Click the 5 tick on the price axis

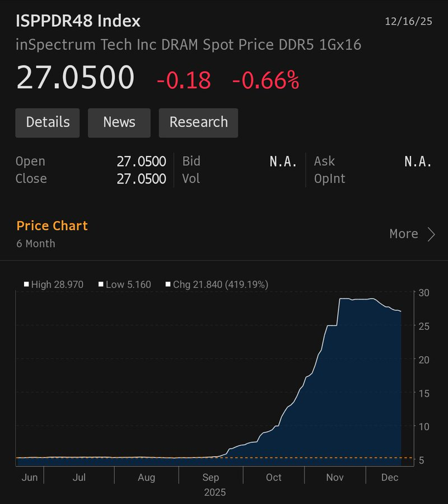point(421,460)
